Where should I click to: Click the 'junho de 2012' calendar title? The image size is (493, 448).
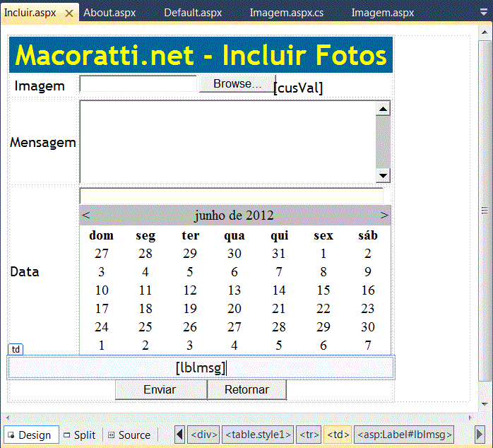pyautogui.click(x=234, y=216)
